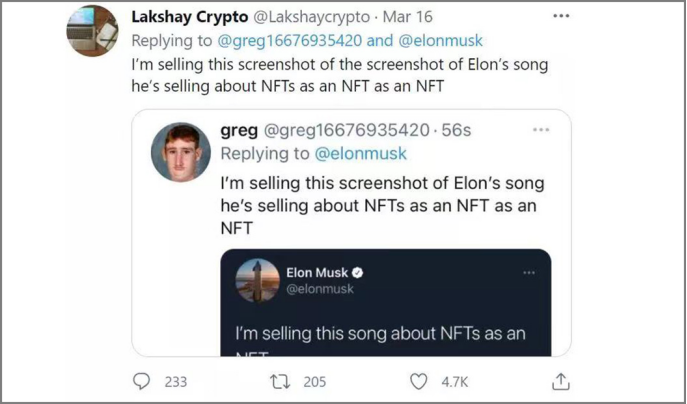Image resolution: width=687 pixels, height=404 pixels.
Task: Retweet this post using the retweet icon
Action: coord(281,381)
